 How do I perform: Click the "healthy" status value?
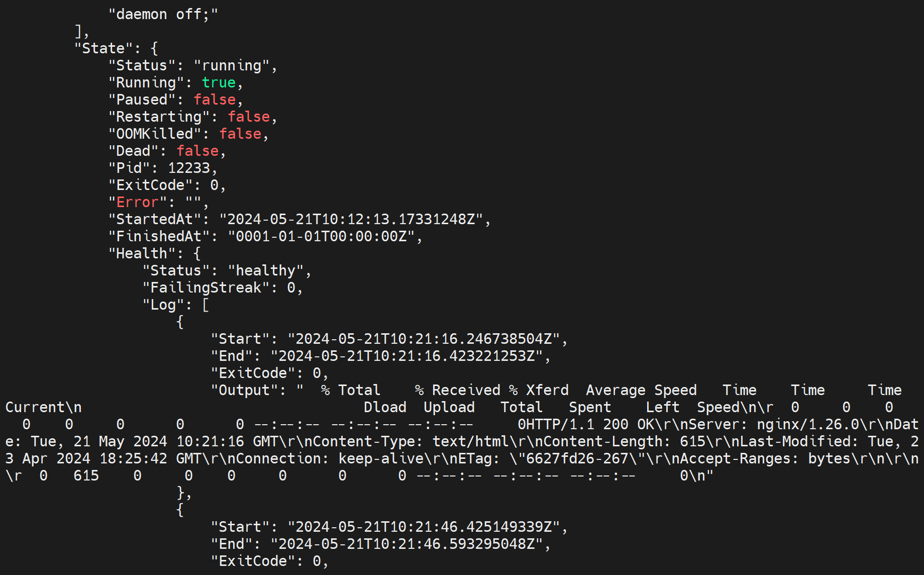coord(266,270)
